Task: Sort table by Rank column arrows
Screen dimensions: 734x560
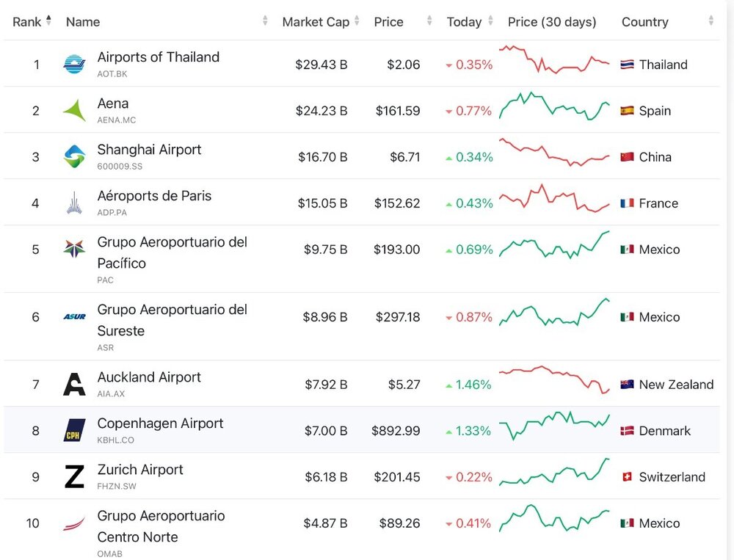Action: tap(48, 21)
